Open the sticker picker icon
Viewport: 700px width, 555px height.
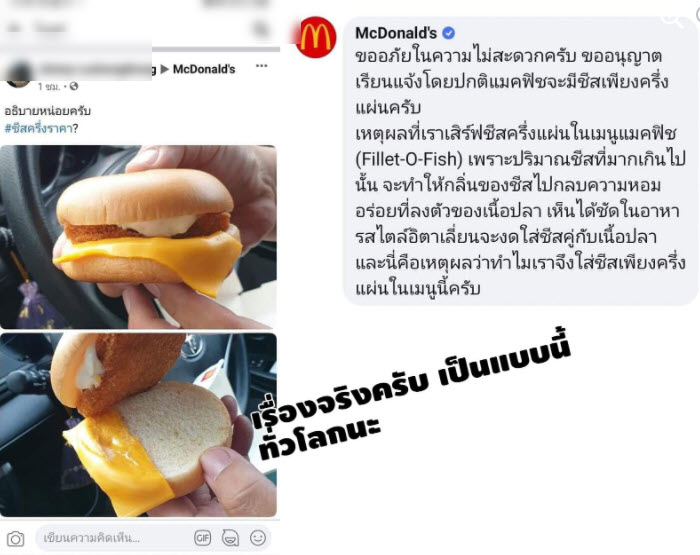coord(230,538)
